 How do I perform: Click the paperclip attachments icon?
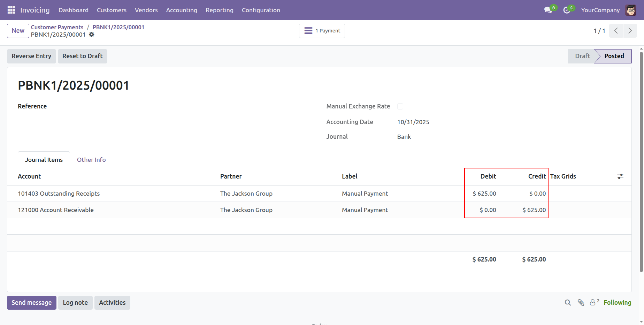tap(581, 303)
